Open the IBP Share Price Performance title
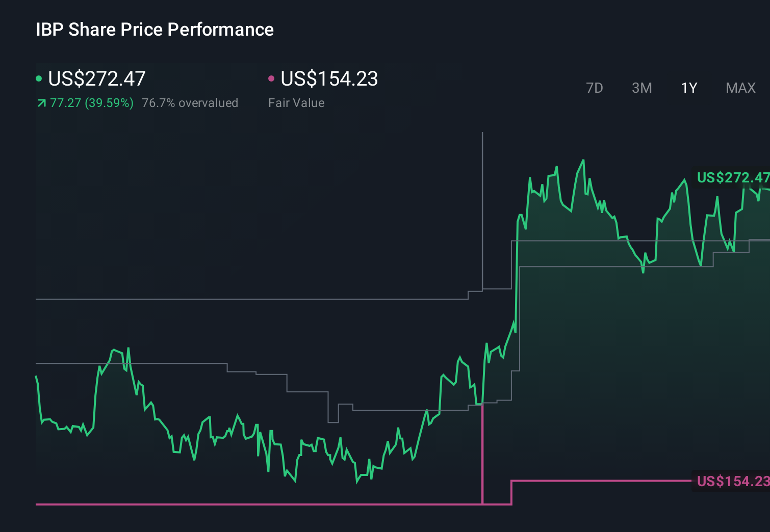The width and height of the screenshot is (770, 532). (x=155, y=30)
